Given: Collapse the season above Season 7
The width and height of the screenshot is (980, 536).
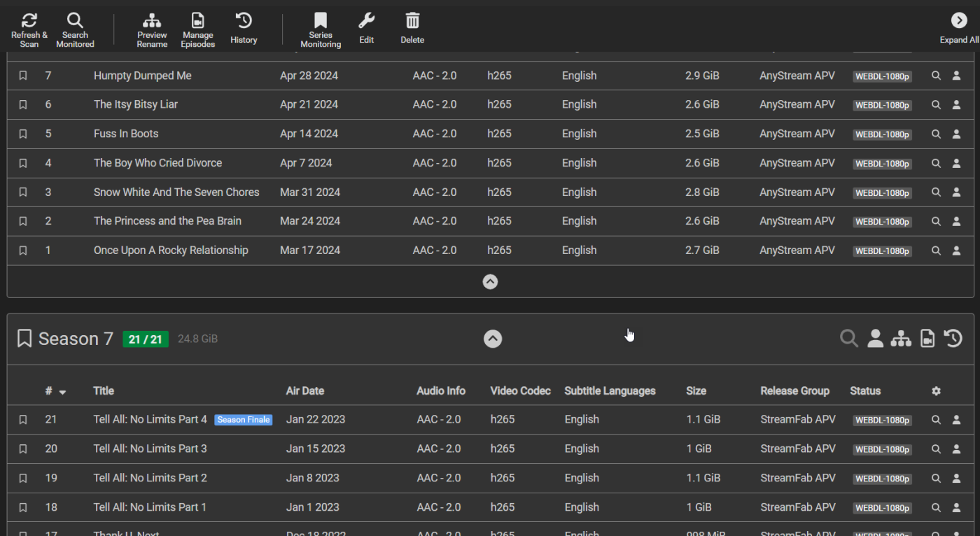Looking at the screenshot, I should point(491,282).
